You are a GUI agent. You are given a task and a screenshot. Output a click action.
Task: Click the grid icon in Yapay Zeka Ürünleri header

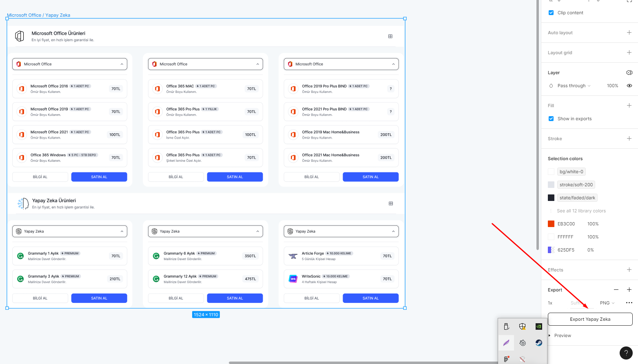point(391,203)
